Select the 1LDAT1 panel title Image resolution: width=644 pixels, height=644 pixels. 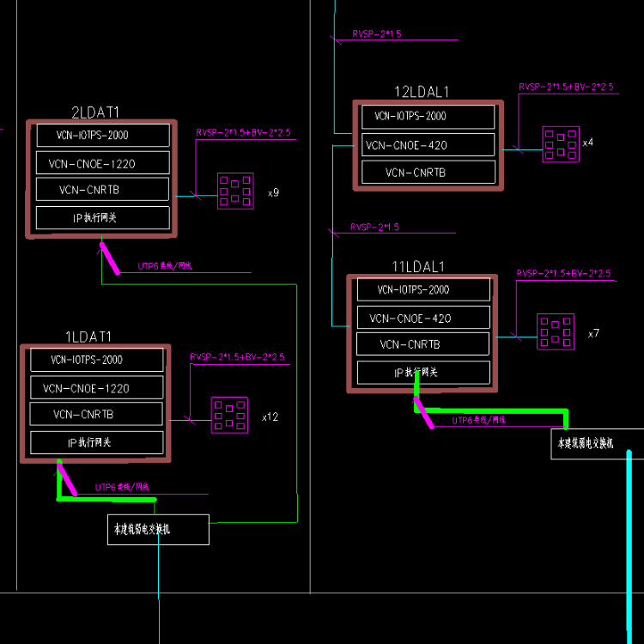(x=88, y=337)
